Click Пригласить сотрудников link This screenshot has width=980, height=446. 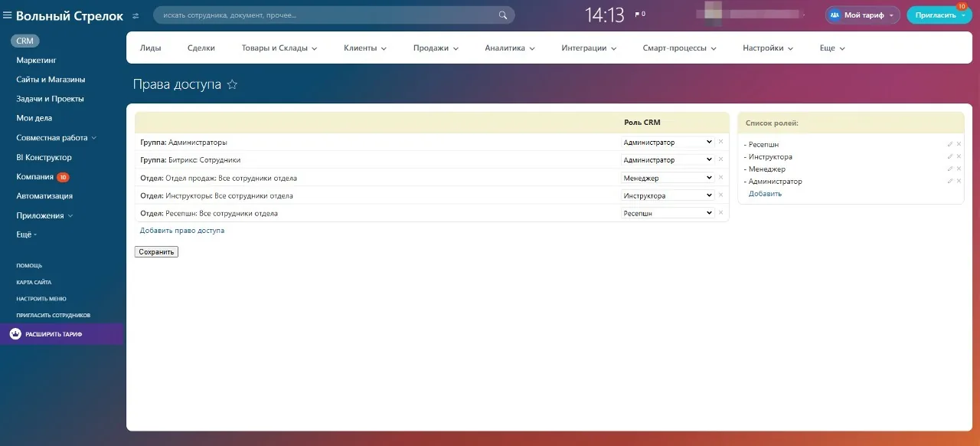tap(54, 315)
